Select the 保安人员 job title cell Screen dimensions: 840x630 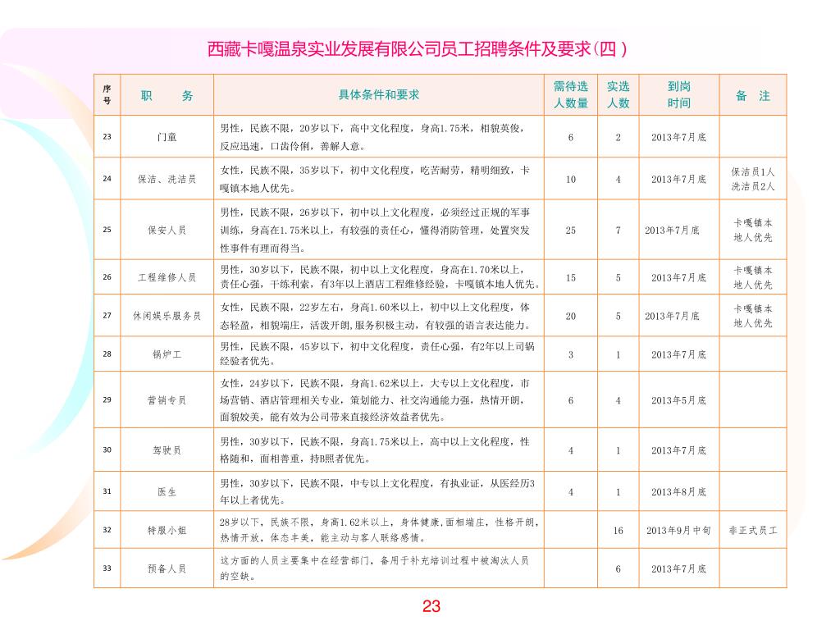pos(167,230)
